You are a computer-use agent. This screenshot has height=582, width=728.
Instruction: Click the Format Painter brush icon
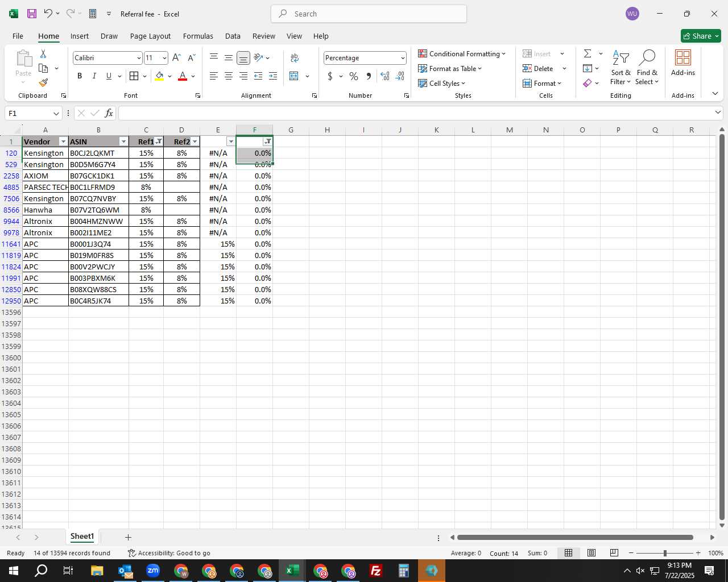click(x=43, y=82)
